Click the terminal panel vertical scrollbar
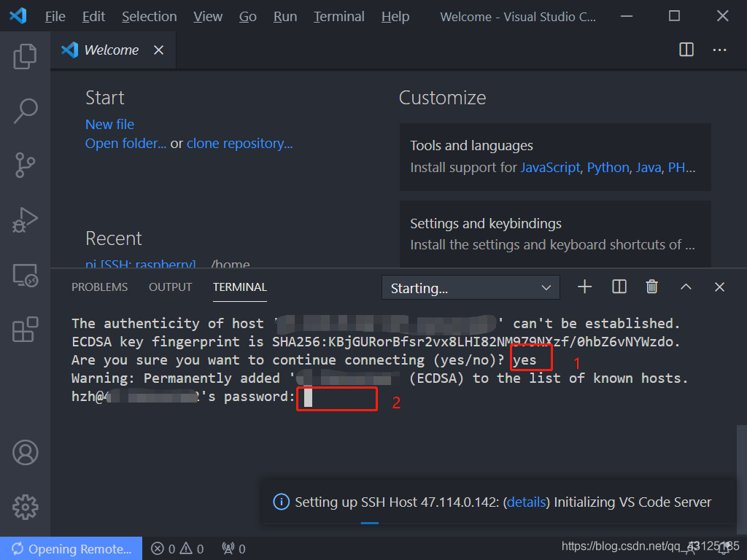Viewport: 747px width, 560px height. tap(741, 478)
